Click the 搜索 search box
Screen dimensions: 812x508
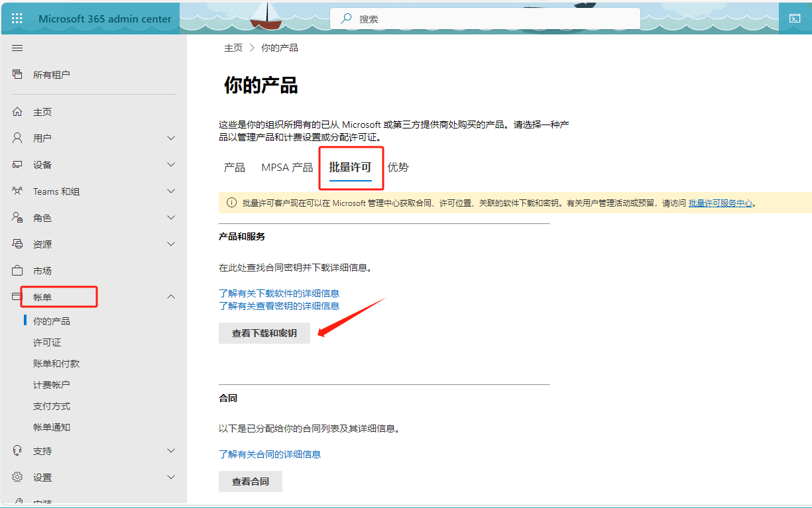484,19
